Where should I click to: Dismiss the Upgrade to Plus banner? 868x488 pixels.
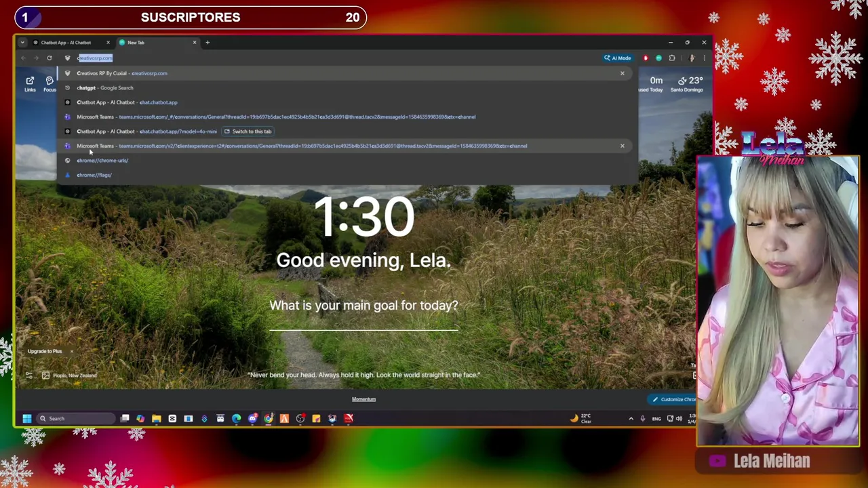point(71,351)
